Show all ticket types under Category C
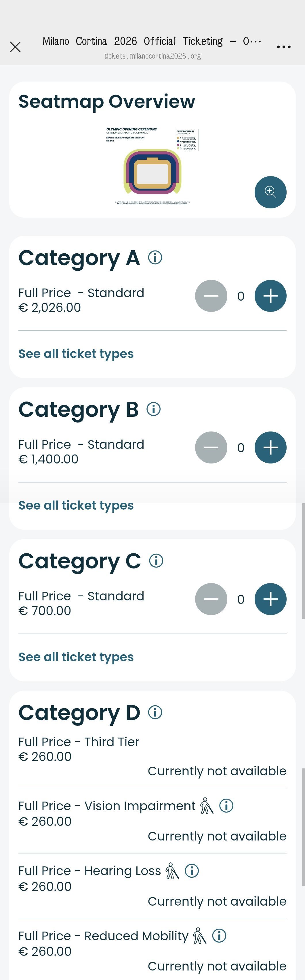Screen dimensions: 305x980 [x=76, y=657]
